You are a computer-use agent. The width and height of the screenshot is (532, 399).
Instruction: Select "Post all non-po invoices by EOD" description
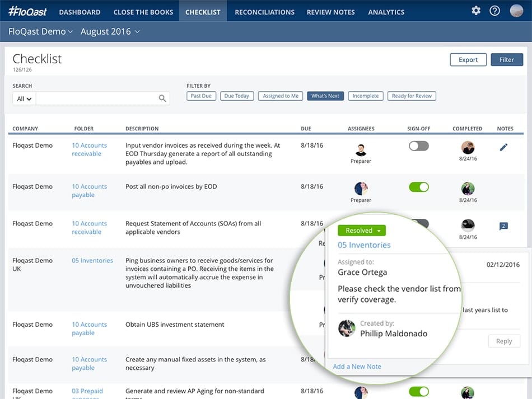(171, 186)
